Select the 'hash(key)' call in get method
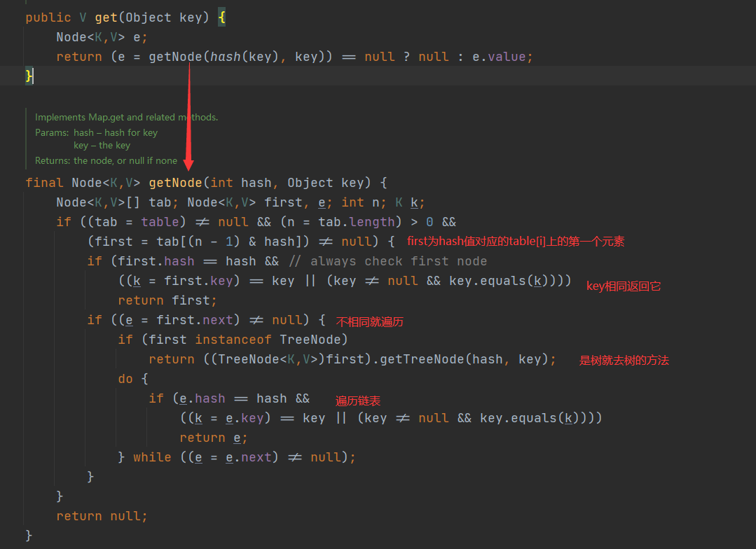 (245, 57)
